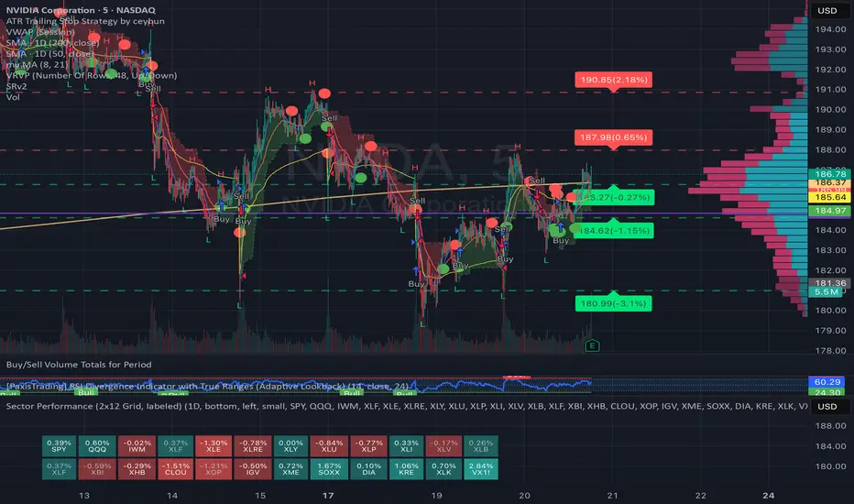Click the XOP -1.21% sector cell

[x=213, y=469]
